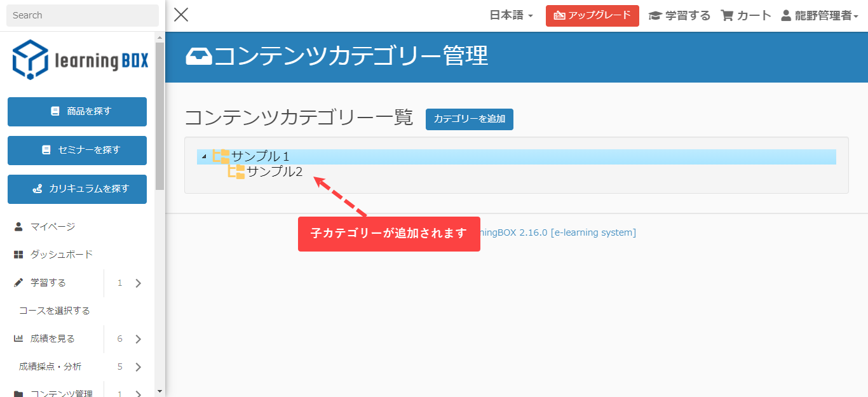
Task: Click the サンプル1 folder icon
Action: (x=221, y=156)
